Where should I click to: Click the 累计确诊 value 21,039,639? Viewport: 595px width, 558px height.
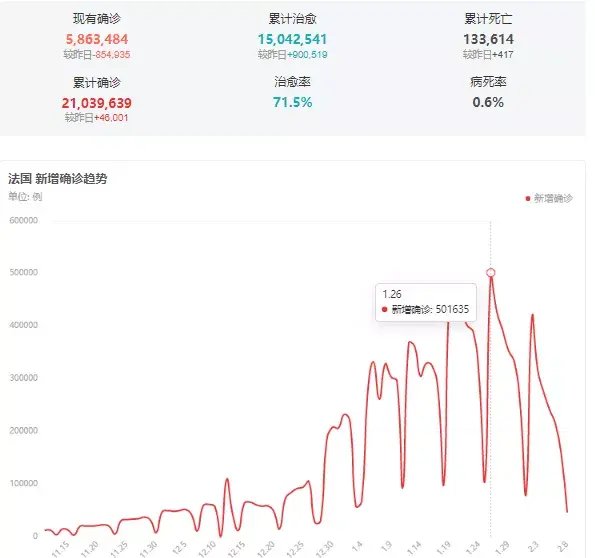(x=96, y=103)
